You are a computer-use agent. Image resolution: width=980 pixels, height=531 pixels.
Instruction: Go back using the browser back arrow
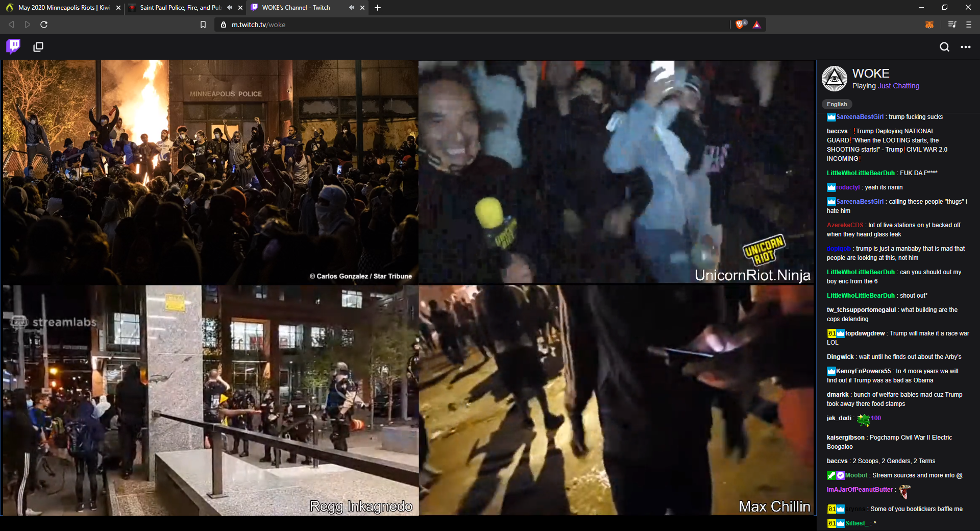11,25
